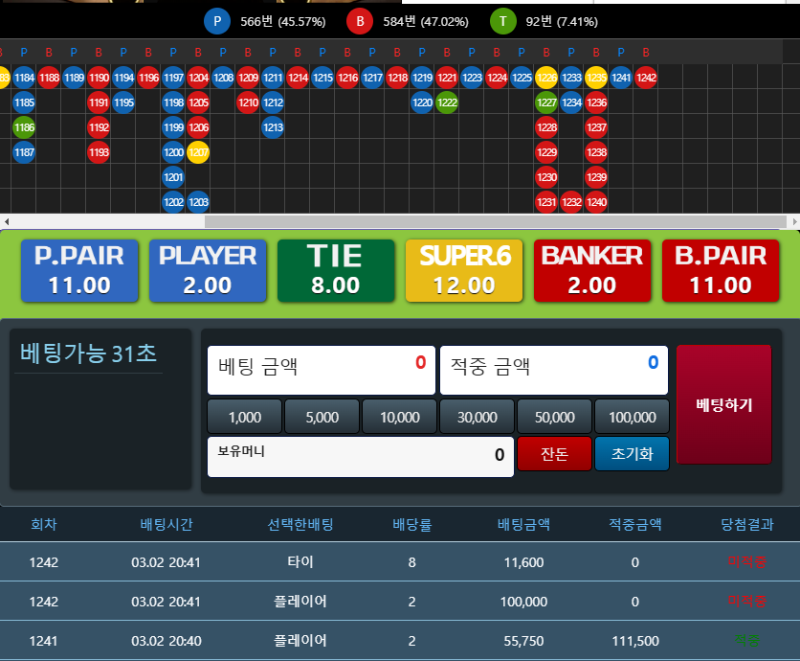Click the 초기화 reset button
This screenshot has width=800, height=661.
(x=632, y=453)
